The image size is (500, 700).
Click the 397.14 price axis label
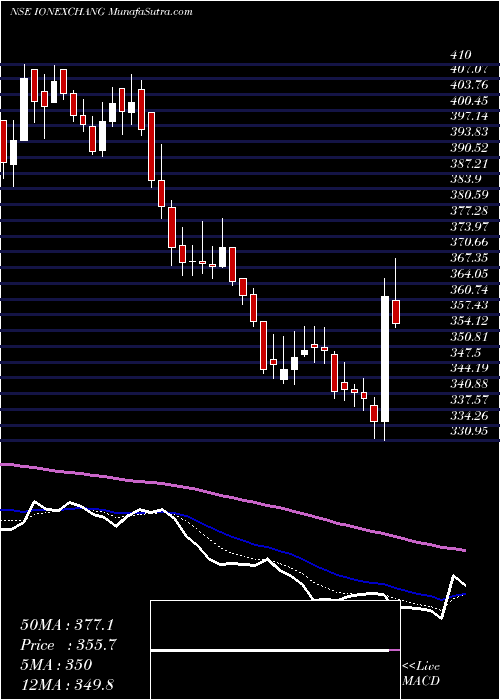click(x=468, y=117)
